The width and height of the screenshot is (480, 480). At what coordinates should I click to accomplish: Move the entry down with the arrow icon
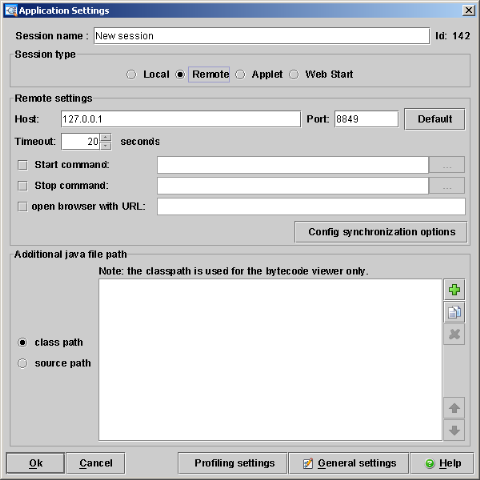[454, 430]
